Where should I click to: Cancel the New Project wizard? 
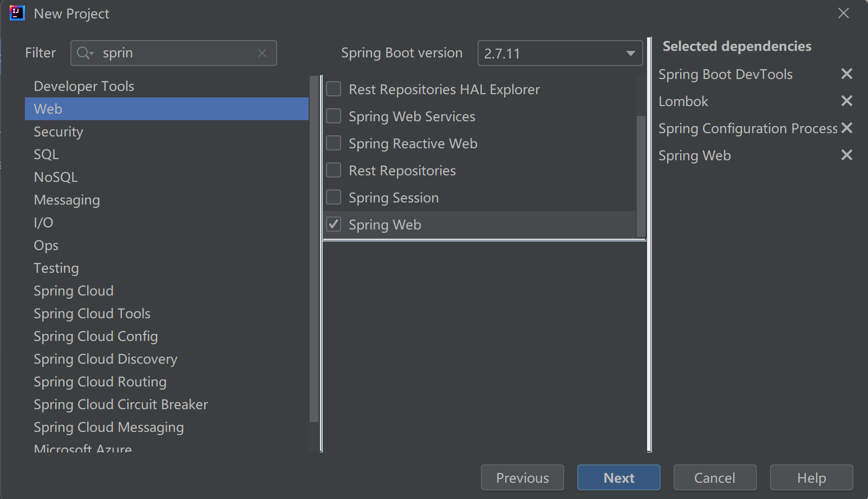715,477
